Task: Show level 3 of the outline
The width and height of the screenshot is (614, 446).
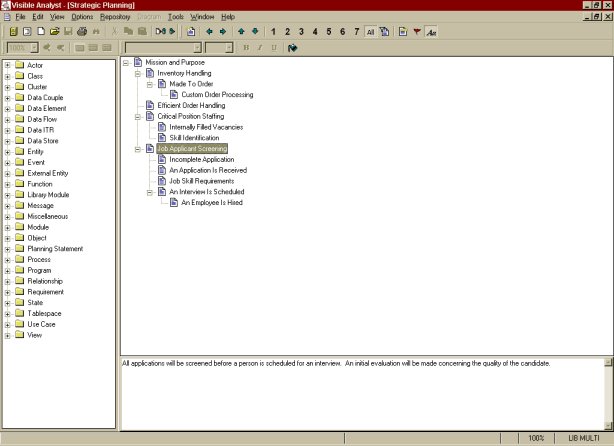Action: tap(301, 32)
